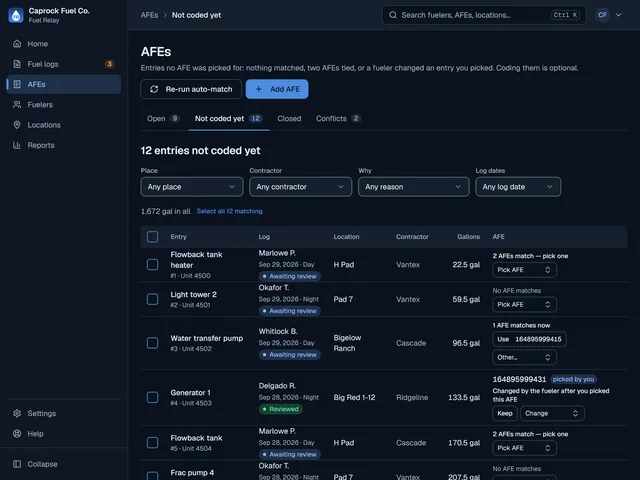Click the Caprock Fuel Co. logo icon
640x480 pixels.
(16, 15)
